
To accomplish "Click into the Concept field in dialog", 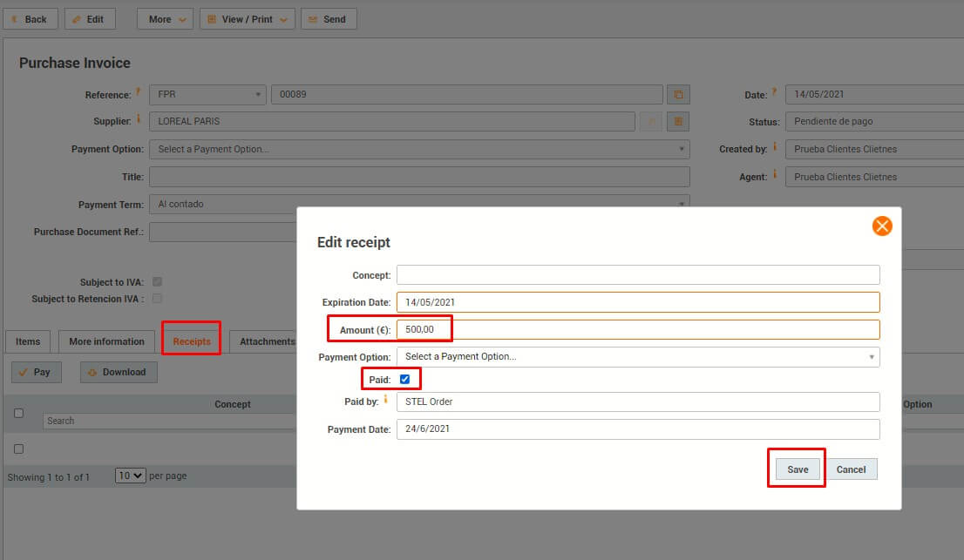I will (x=638, y=274).
